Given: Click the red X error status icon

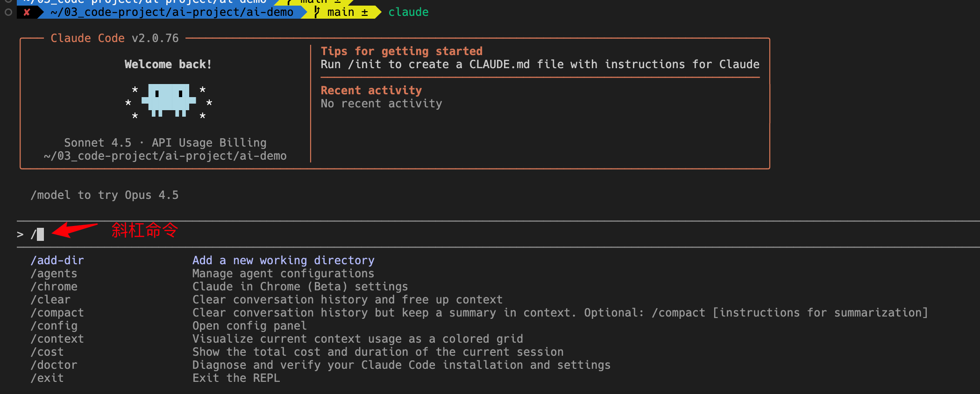Looking at the screenshot, I should point(27,12).
